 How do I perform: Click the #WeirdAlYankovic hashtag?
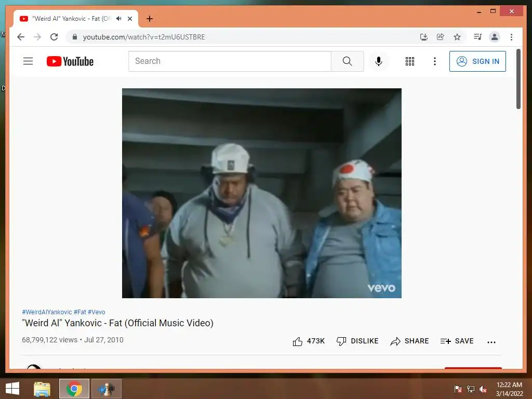[x=47, y=312]
